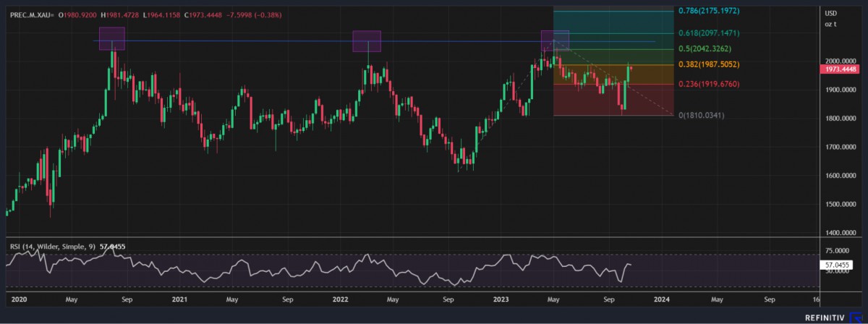868x324 pixels.
Task: Select the purple box at the 2020 peak
Action: point(111,38)
